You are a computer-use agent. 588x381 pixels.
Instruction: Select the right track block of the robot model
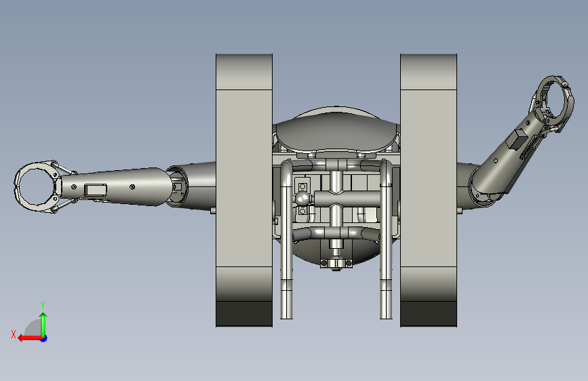(x=429, y=190)
